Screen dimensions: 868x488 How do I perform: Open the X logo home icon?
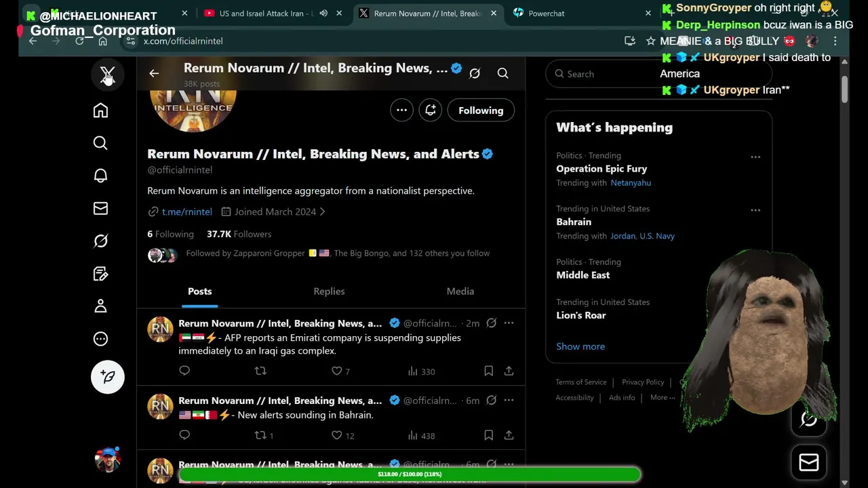click(107, 74)
